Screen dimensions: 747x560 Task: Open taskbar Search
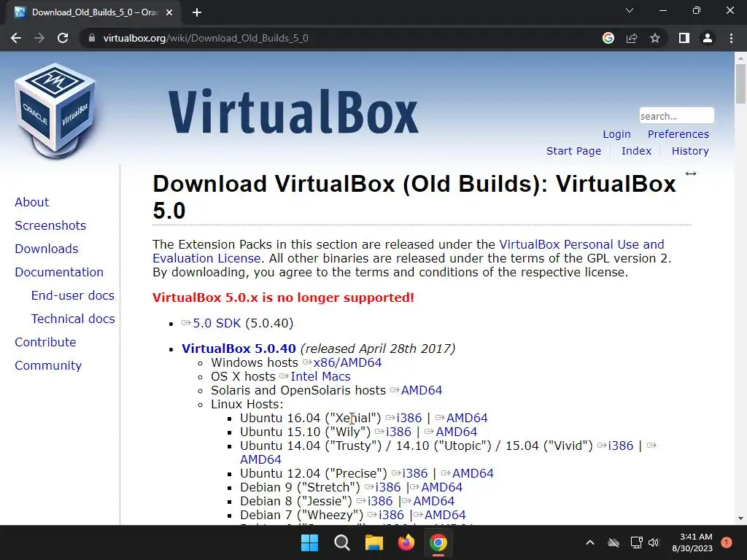pos(341,542)
